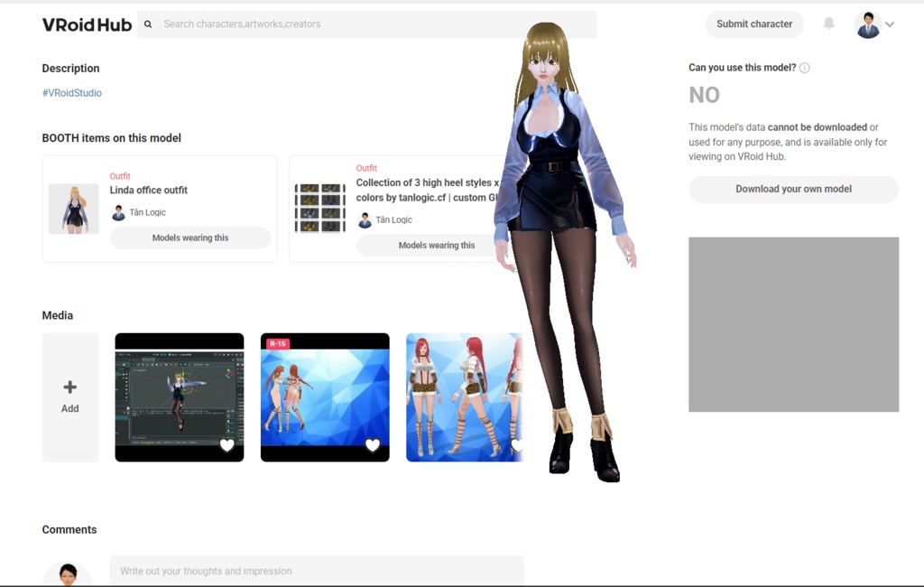Viewport: 924px width, 587px height.
Task: Click the gray advertisement placeholder box
Action: pos(793,324)
